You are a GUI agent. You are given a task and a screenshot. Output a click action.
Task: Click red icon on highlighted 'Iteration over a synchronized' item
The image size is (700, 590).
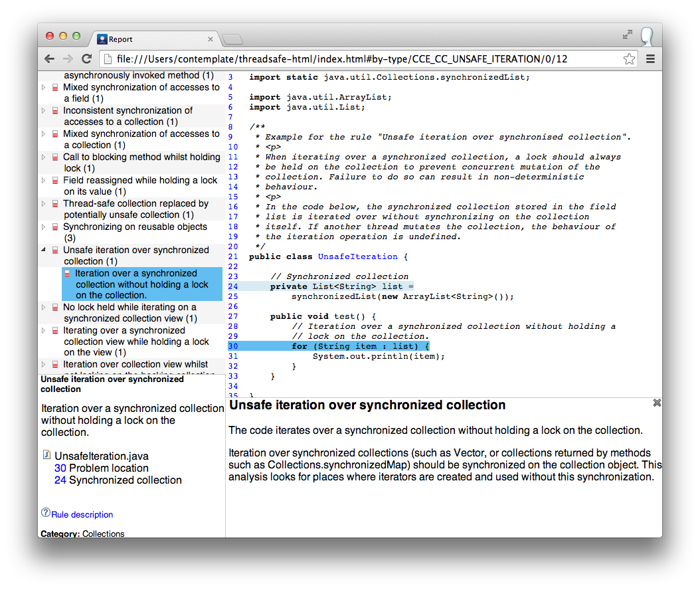(67, 273)
